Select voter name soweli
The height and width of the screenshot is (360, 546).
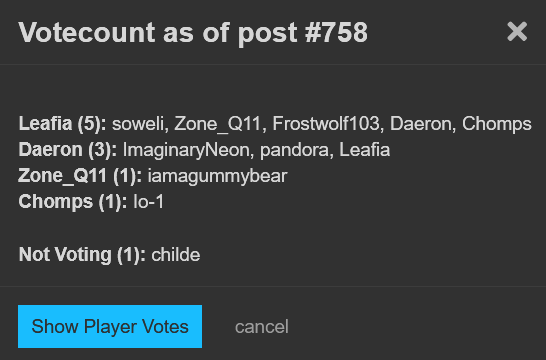138,124
